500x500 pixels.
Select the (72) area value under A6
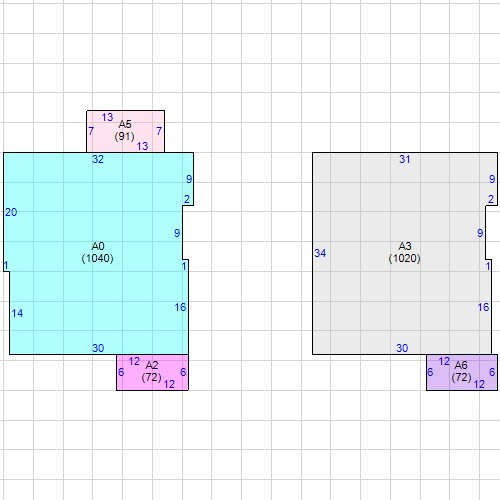click(461, 377)
